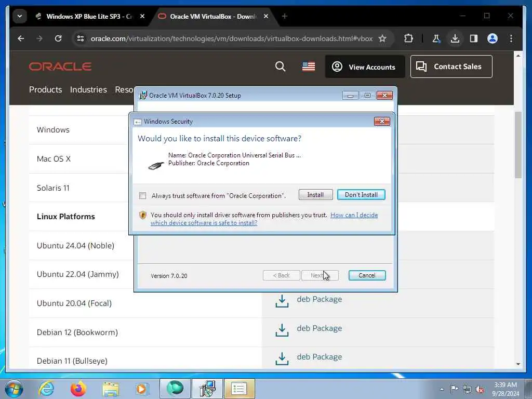
Task: Click the Windows platform row text
Action: click(x=53, y=130)
